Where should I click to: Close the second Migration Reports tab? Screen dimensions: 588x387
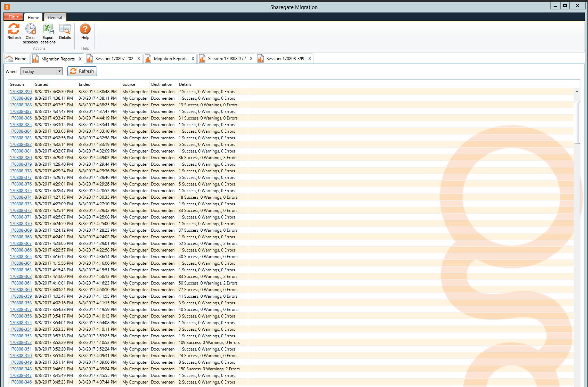193,59
